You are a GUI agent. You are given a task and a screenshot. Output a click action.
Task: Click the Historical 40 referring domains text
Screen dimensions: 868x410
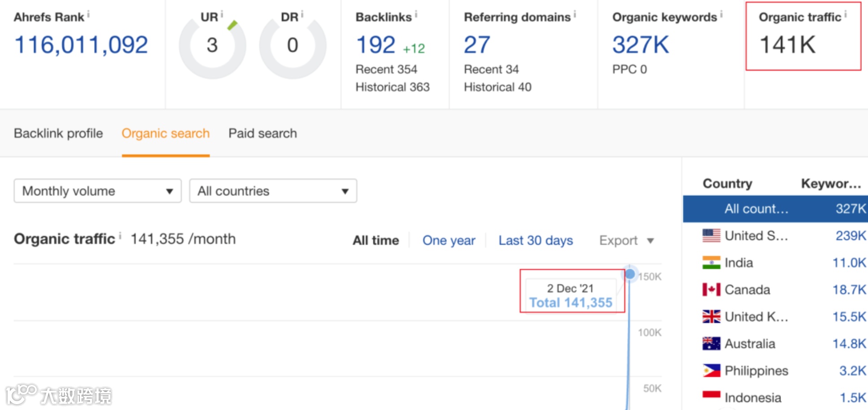(x=497, y=87)
